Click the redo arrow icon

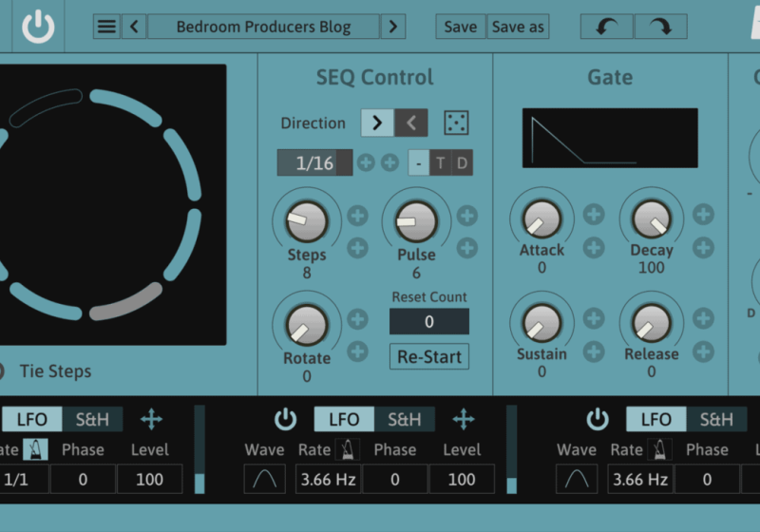(x=660, y=27)
